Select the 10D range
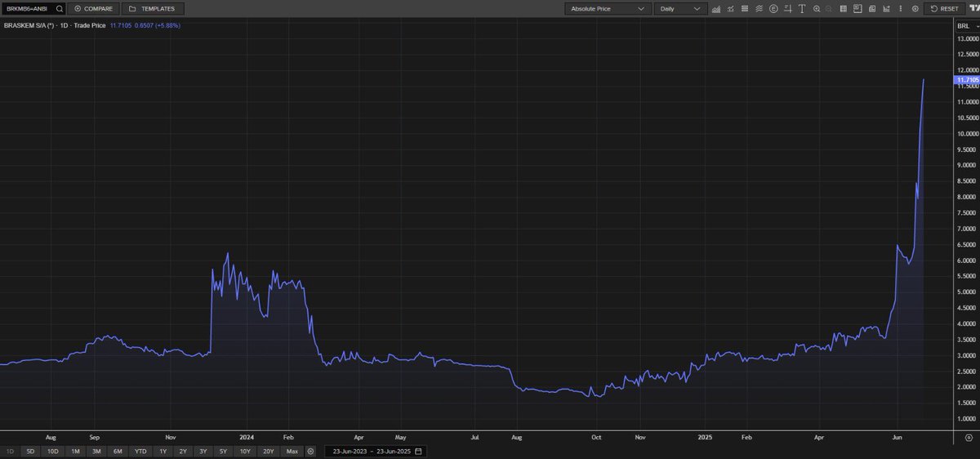980x459 pixels. 52,451
